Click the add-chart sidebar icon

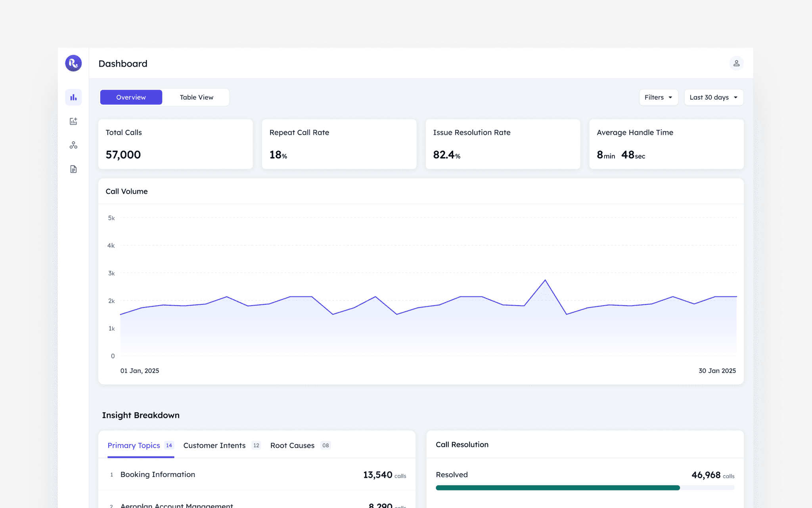tap(73, 121)
